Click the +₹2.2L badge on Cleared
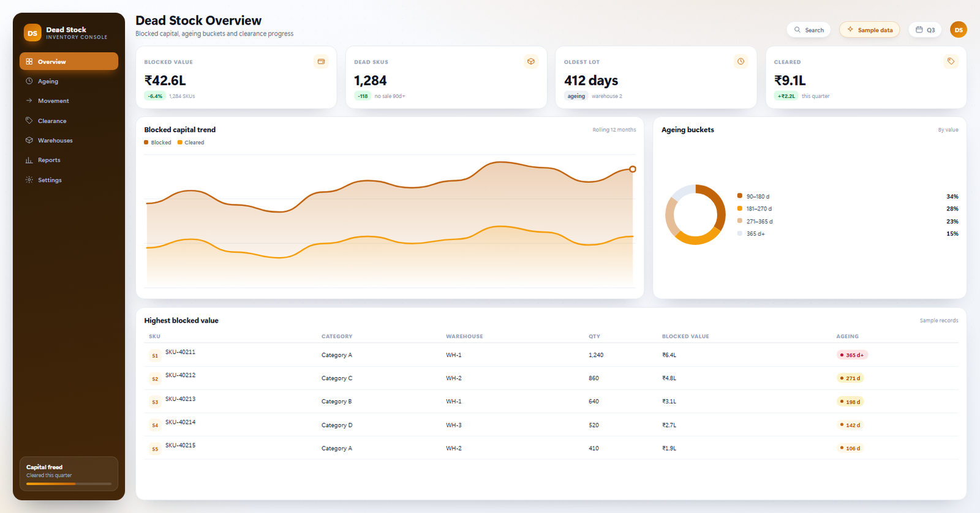Viewport: 980px width, 513px height. click(786, 96)
